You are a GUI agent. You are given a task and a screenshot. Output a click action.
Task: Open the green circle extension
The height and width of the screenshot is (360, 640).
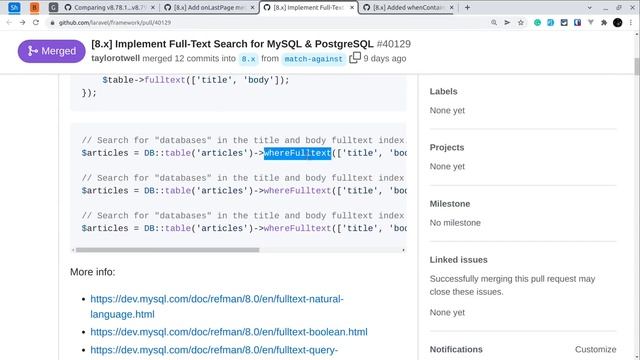pos(537,22)
